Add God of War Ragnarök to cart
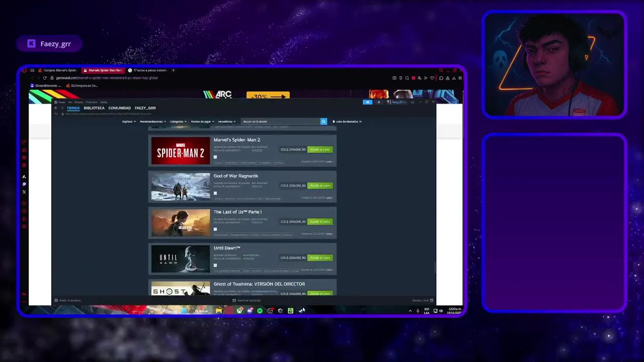The width and height of the screenshot is (644, 362). pos(320,186)
